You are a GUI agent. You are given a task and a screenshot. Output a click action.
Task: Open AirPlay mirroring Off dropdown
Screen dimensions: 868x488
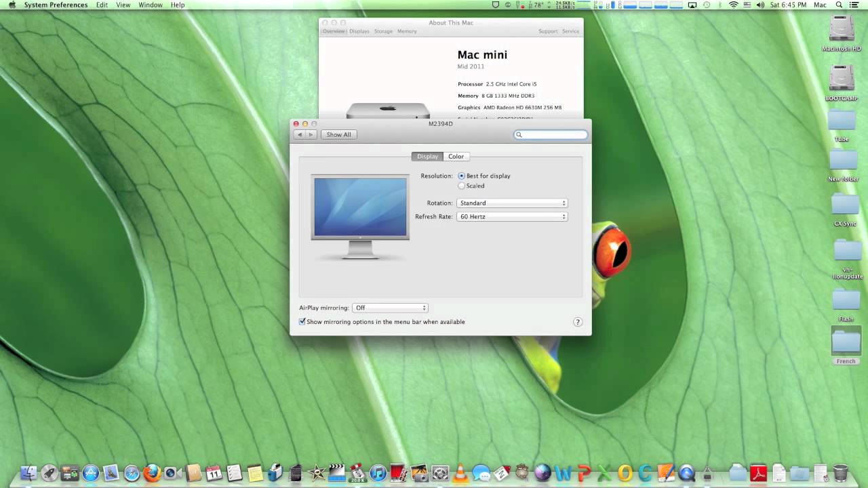pyautogui.click(x=390, y=308)
